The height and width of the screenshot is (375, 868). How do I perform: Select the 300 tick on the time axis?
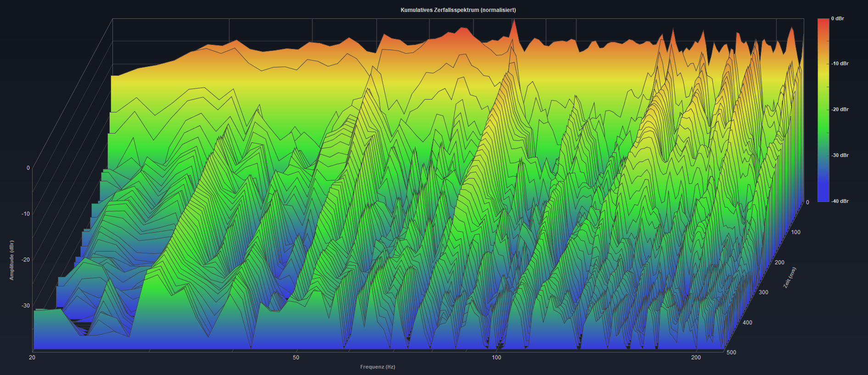point(763,292)
